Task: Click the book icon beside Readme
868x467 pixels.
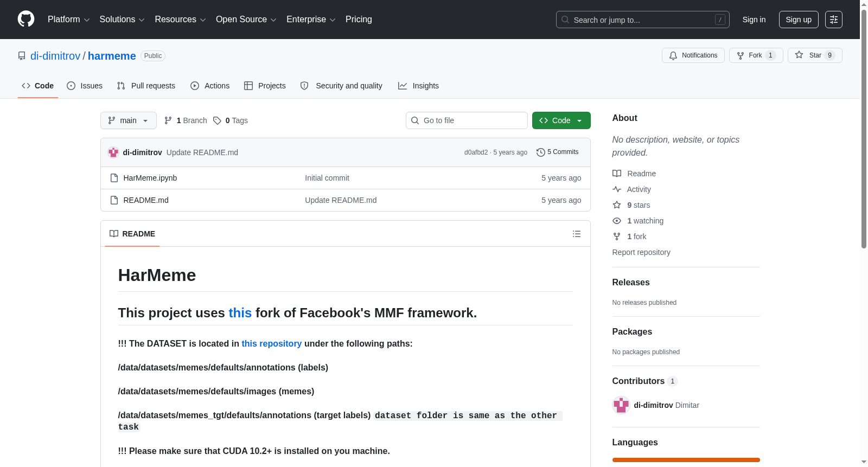Action: (617, 174)
